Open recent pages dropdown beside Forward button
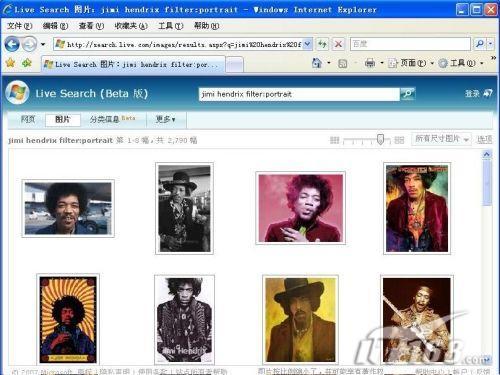Image resolution: width=500 pixels, height=375 pixels. point(43,44)
